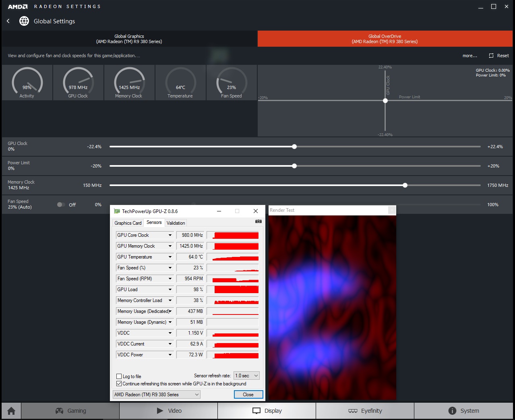Close the Render Test window
Image resolution: width=515 pixels, height=420 pixels.
(391, 210)
